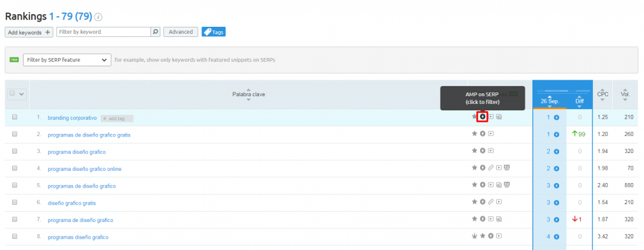
Task: Open programas de diseño grafico gratis link
Action: (89, 135)
